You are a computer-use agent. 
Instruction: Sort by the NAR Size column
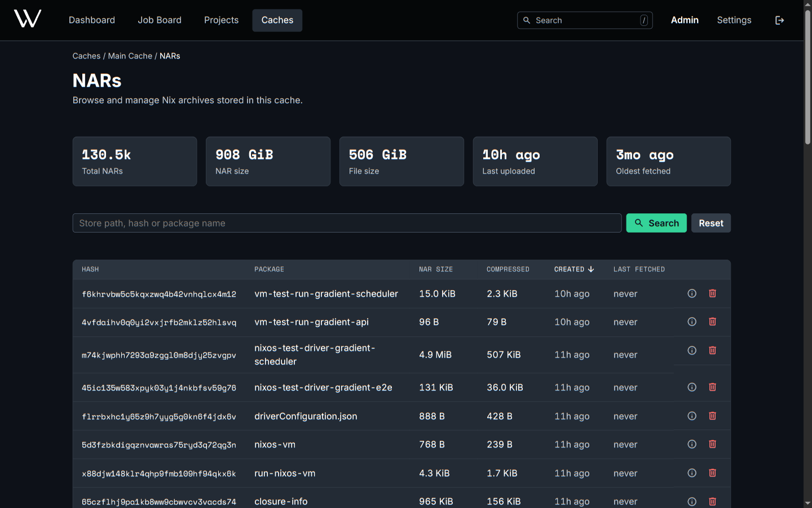(436, 269)
